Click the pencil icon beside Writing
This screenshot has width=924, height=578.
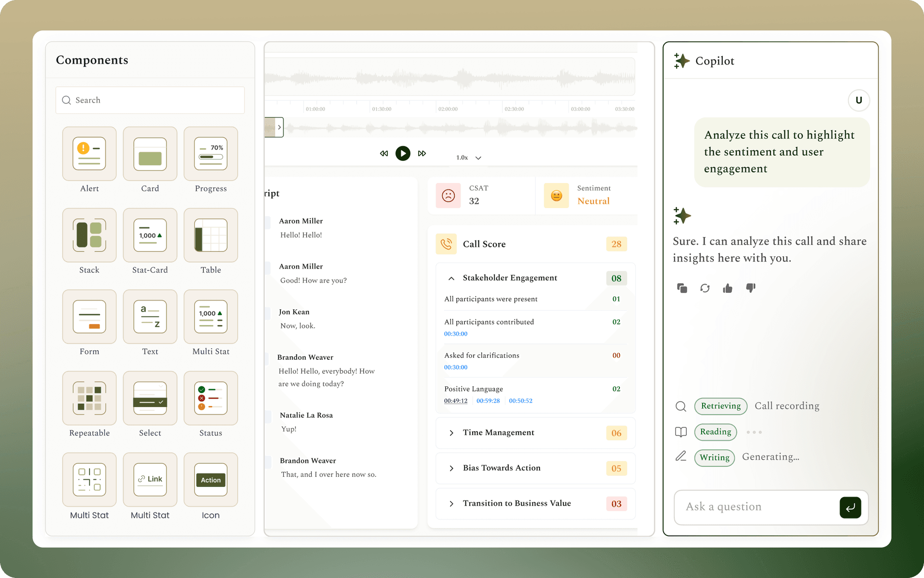pyautogui.click(x=680, y=456)
